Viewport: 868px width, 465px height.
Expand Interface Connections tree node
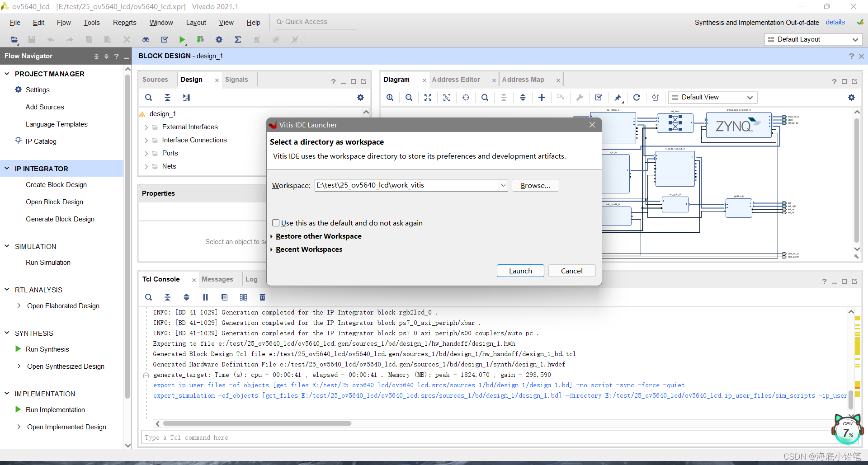coord(146,141)
